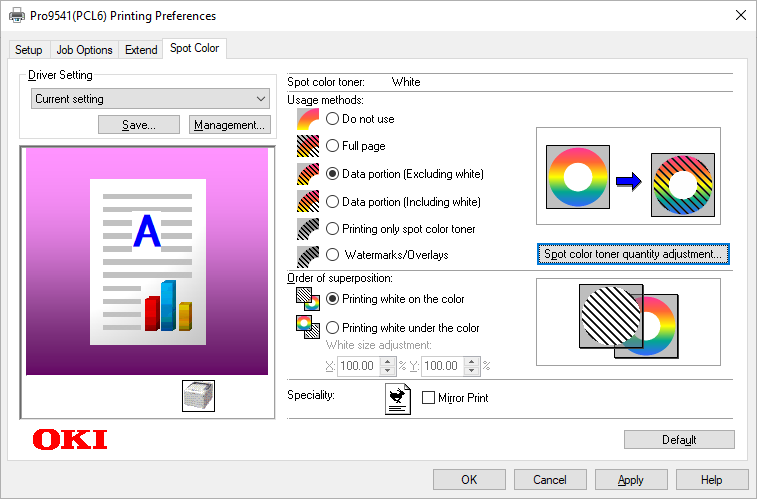757x499 pixels.
Task: Select the Full page radio button
Action: pyautogui.click(x=332, y=146)
